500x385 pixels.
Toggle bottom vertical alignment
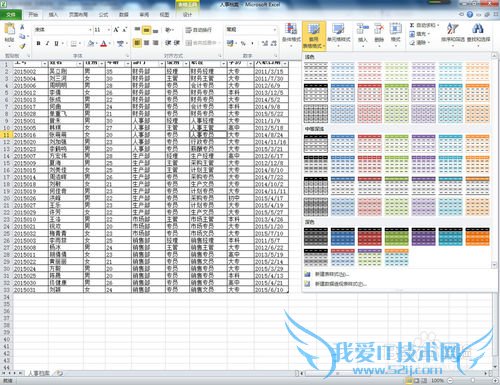click(155, 30)
